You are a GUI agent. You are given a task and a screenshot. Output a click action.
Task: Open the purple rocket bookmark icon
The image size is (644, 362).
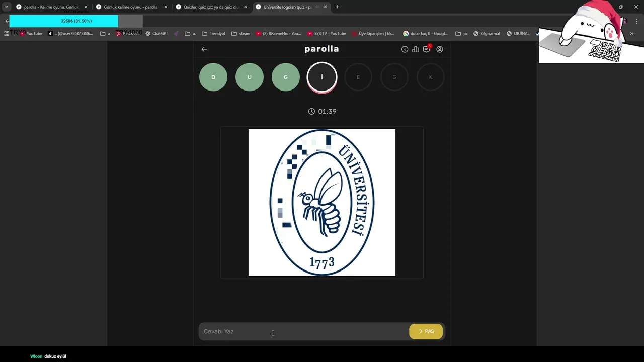(177, 34)
